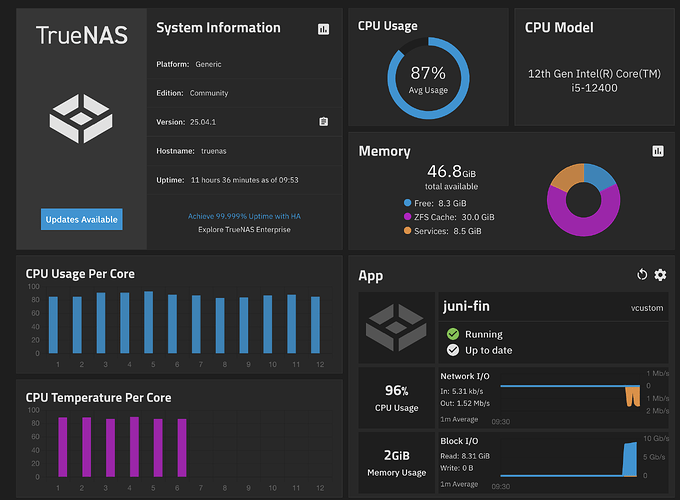Click the Up to date checkmark icon
The width and height of the screenshot is (680, 500).
pos(453,350)
